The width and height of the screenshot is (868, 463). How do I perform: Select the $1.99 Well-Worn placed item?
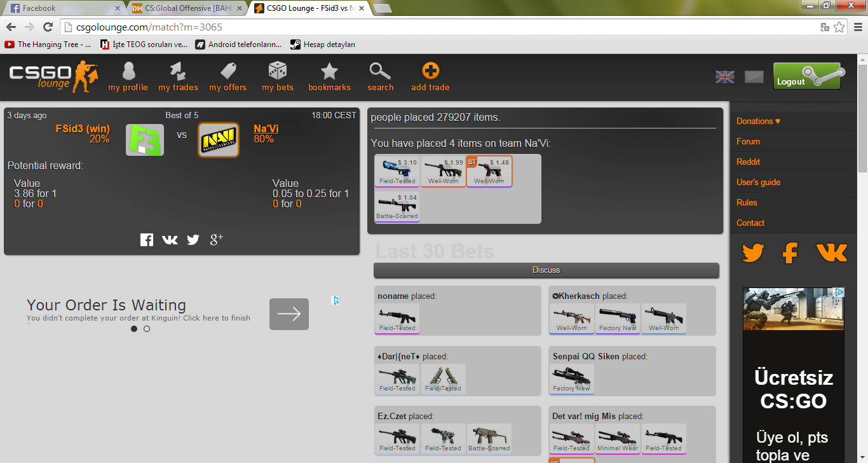[x=443, y=171]
